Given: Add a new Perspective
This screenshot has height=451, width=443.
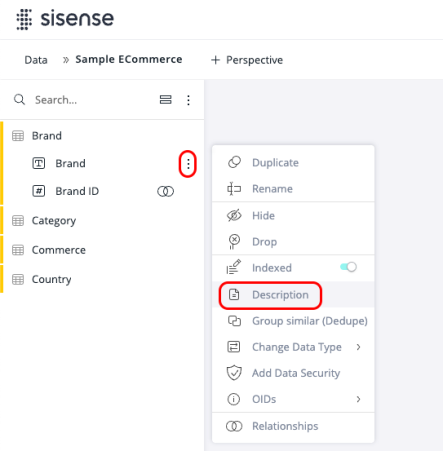Looking at the screenshot, I should pyautogui.click(x=247, y=60).
